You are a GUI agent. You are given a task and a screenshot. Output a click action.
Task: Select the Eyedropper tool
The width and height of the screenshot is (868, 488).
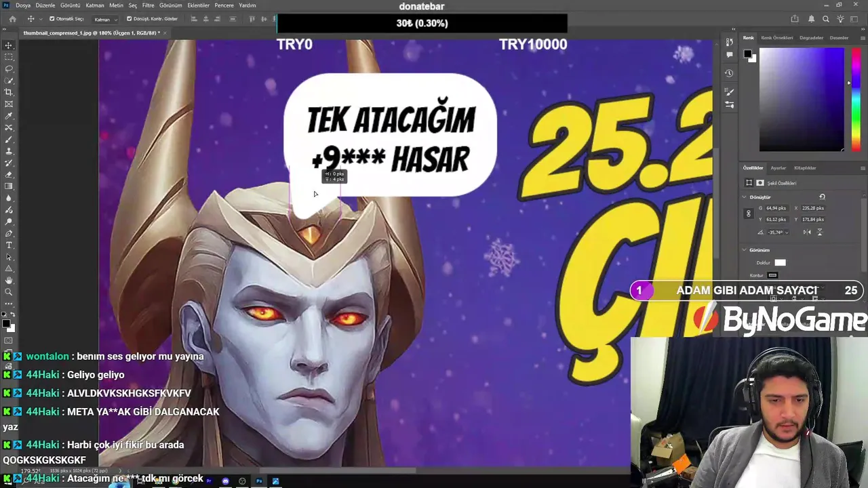[9, 116]
